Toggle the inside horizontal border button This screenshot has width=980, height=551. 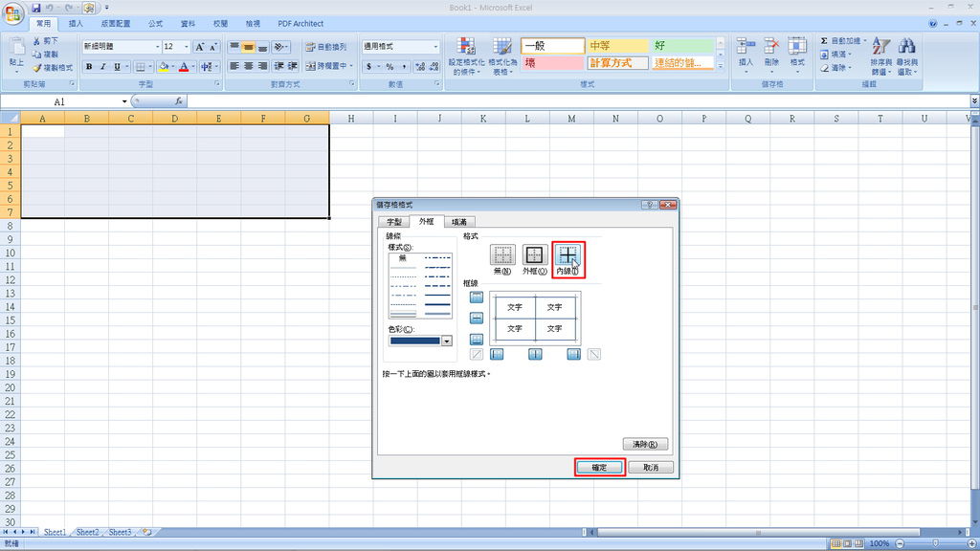tap(477, 319)
